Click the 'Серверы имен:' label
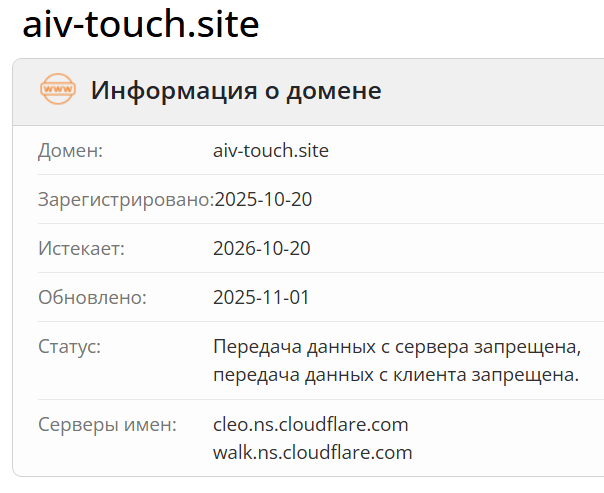Viewport: 604px width, 493px height. click(107, 424)
